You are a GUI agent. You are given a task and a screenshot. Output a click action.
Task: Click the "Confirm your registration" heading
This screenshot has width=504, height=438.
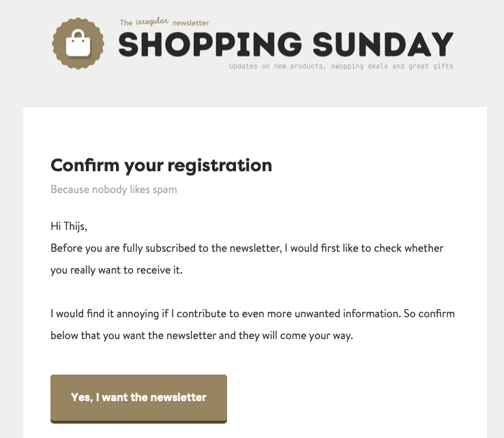(x=161, y=165)
